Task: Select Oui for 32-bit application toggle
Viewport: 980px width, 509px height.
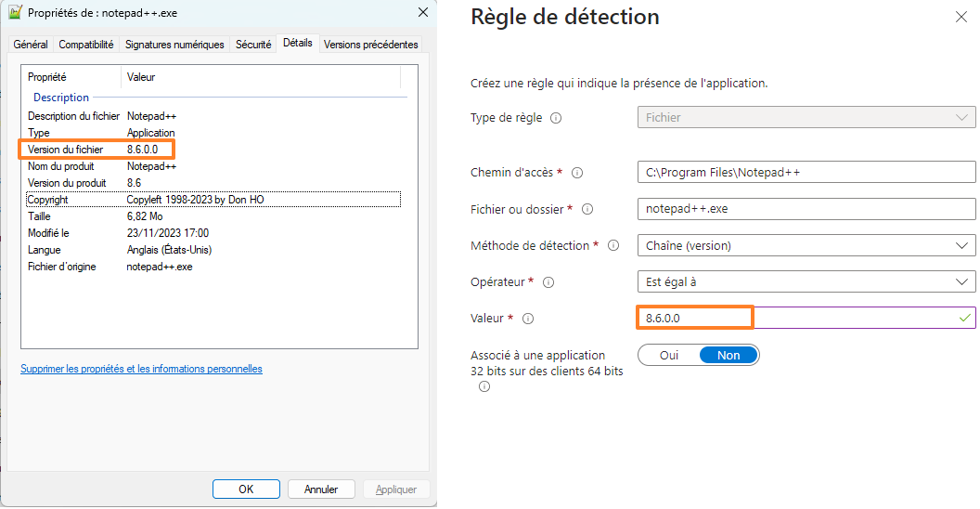Action: [669, 355]
